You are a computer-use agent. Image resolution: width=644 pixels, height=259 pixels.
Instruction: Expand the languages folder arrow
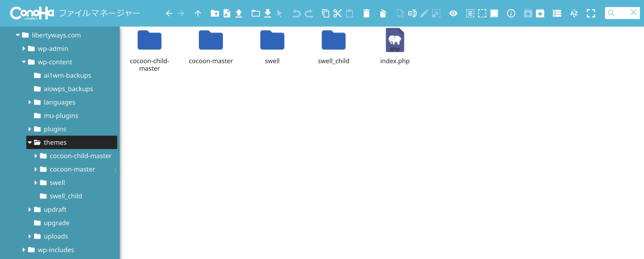pos(30,102)
